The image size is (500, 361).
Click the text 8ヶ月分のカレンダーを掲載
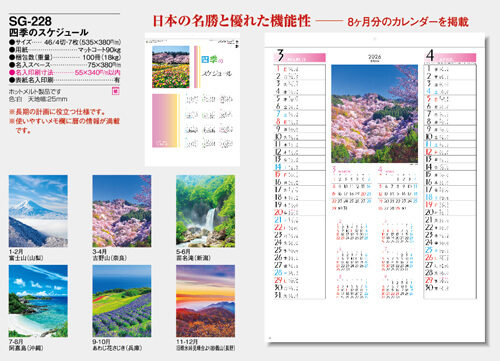[x=408, y=22]
